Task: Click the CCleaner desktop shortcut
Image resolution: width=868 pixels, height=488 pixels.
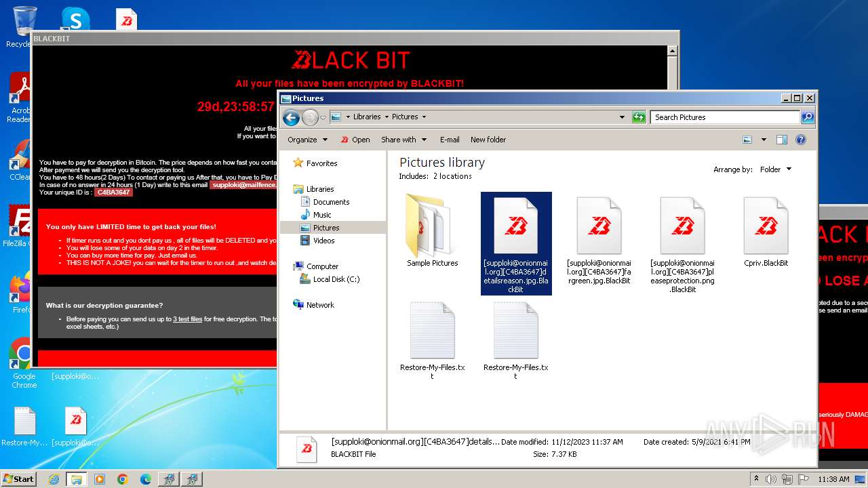Action: pos(20,159)
